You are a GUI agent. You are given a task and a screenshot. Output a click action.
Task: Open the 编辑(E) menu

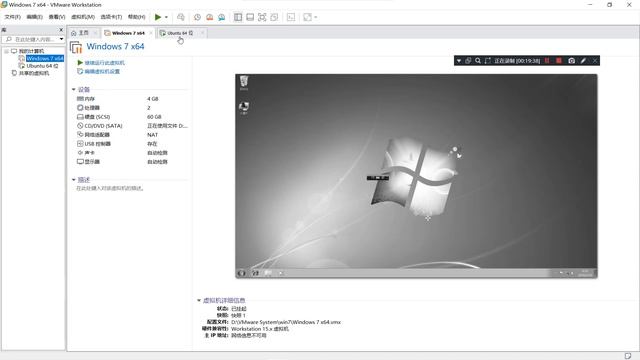[x=34, y=17]
